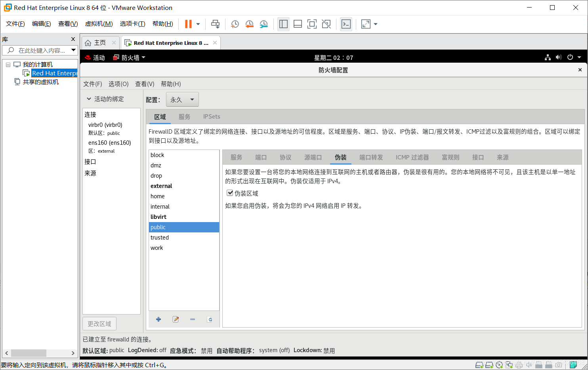The image size is (588, 370).
Task: Open VMware 虚拟机(M) menu
Action: pos(99,24)
